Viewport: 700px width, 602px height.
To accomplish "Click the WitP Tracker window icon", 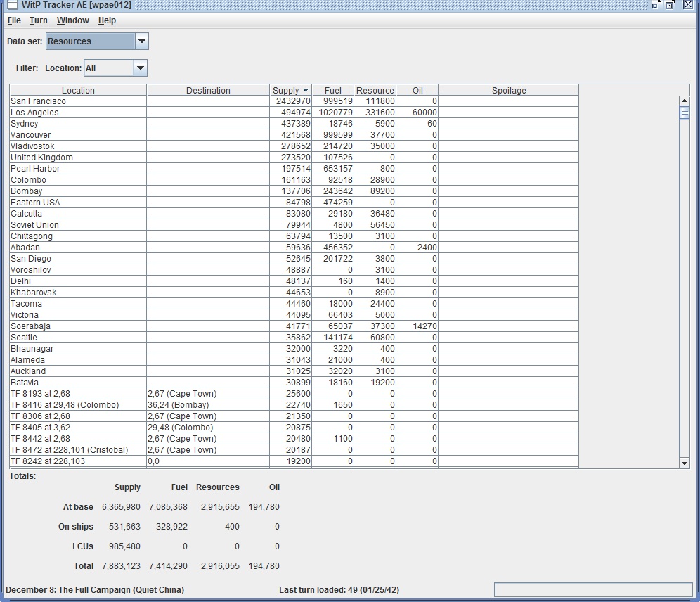I will coord(12,5).
